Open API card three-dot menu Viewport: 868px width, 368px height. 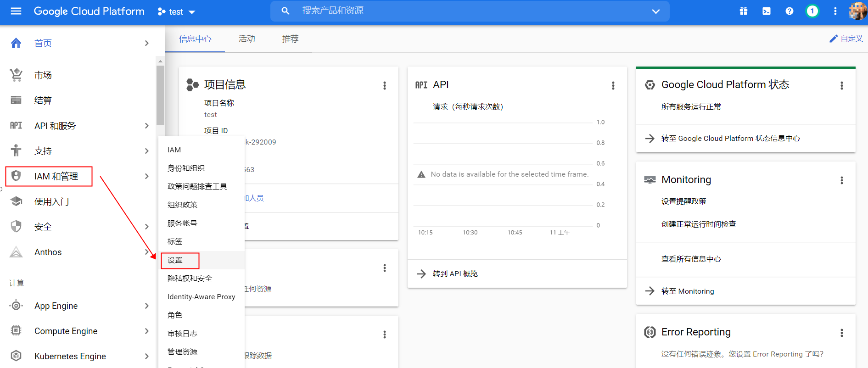click(613, 85)
